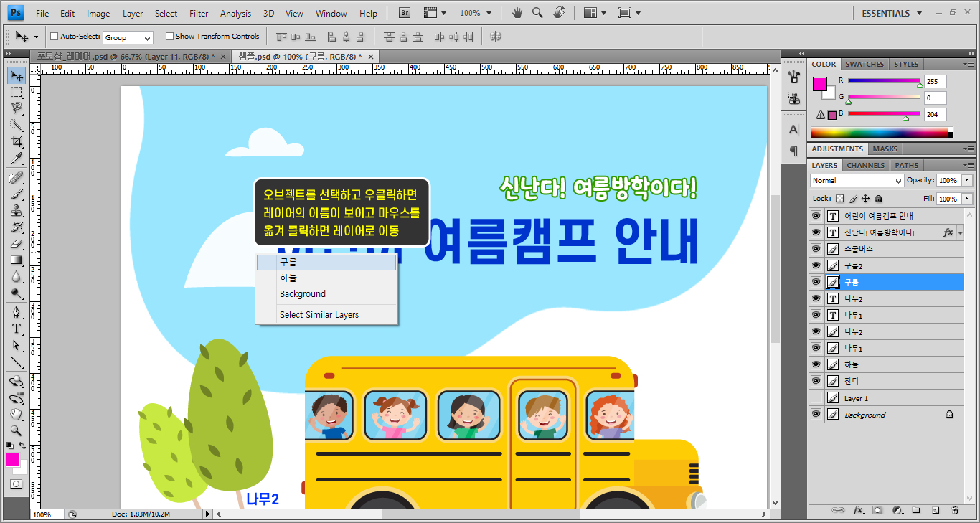Select the Pen tool
Screen dimensions: 980x523
[x=17, y=312]
